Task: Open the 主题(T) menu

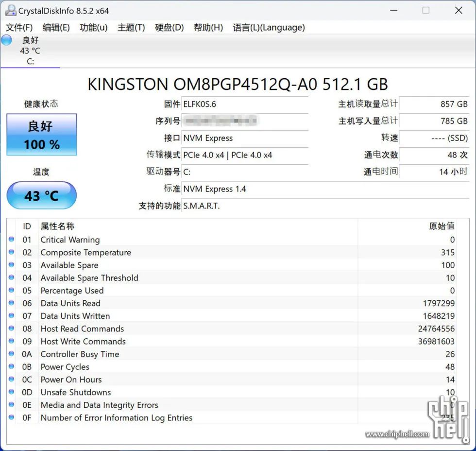Action: click(131, 28)
